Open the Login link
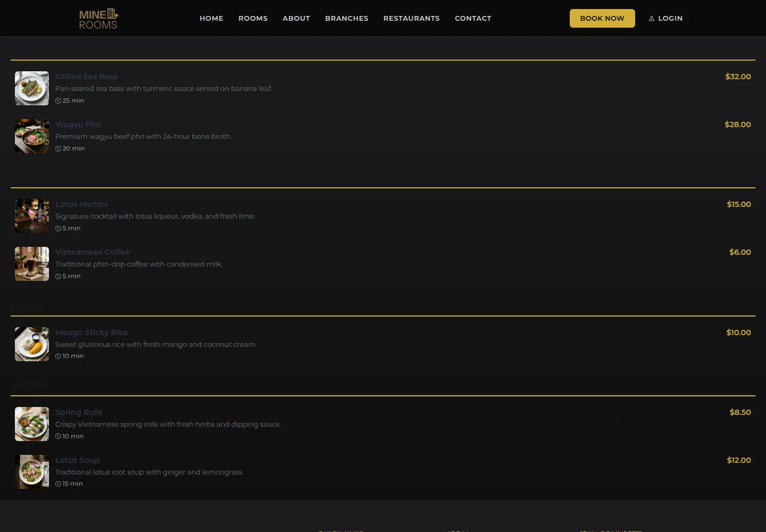Screen dimensions: 766x532 tap(665, 18)
